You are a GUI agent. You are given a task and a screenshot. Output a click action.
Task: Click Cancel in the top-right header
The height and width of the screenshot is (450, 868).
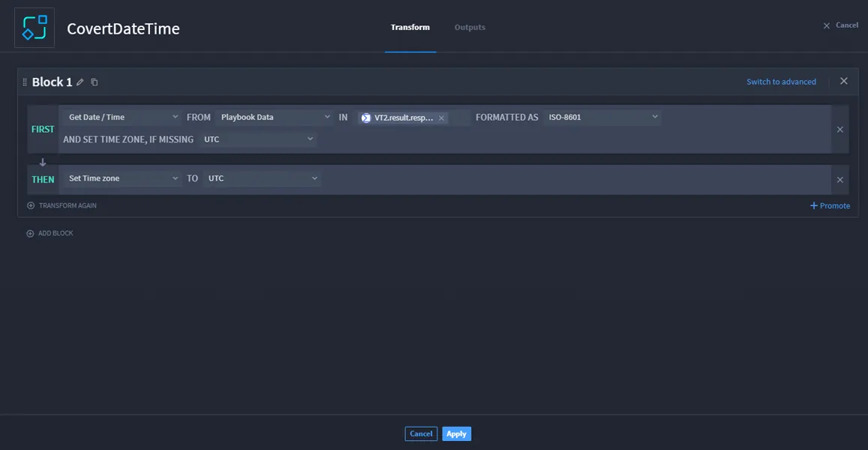click(847, 25)
